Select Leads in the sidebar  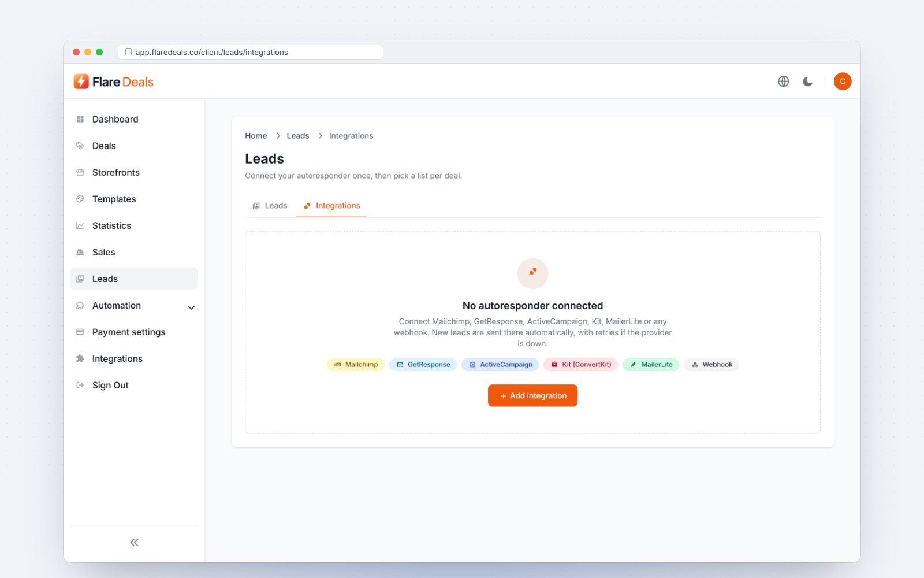(x=134, y=279)
